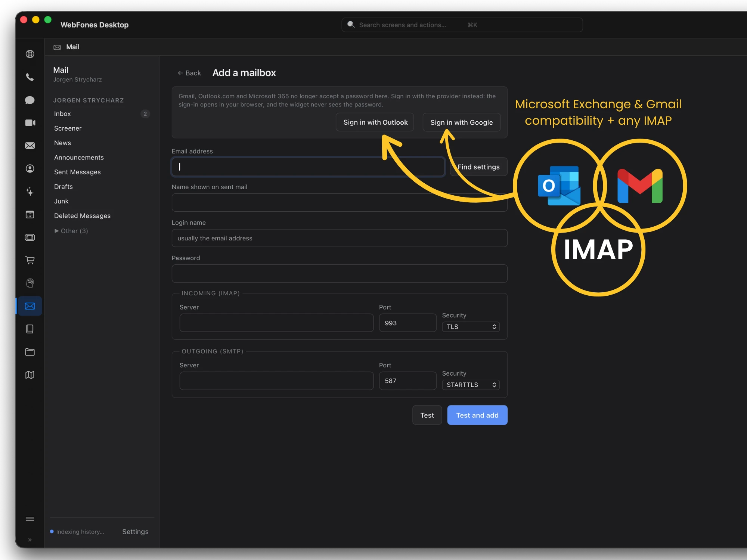Screen dimensions: 747x560
Task: Open mail Settings link
Action: pos(135,532)
